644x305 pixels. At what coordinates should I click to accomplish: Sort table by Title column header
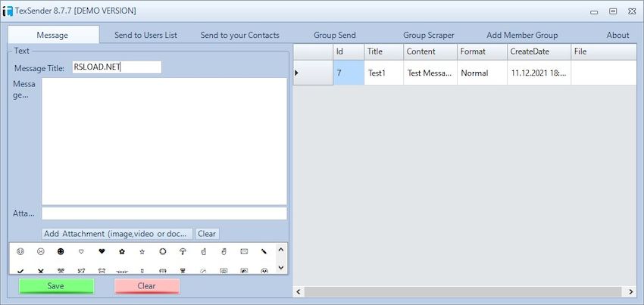pos(383,51)
